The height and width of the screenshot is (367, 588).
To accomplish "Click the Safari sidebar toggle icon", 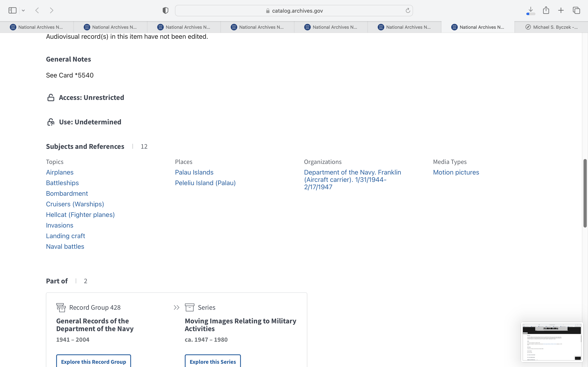I will click(x=12, y=10).
